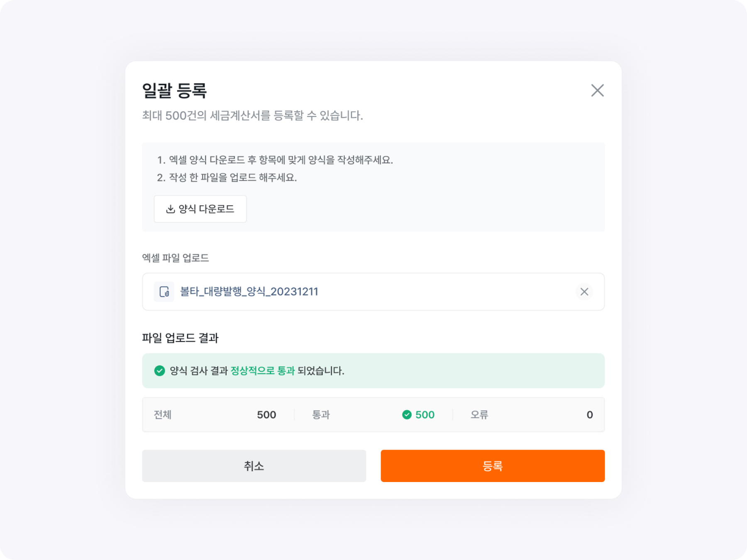Click the success message banner
Screen dimensions: 747x560
(373, 370)
